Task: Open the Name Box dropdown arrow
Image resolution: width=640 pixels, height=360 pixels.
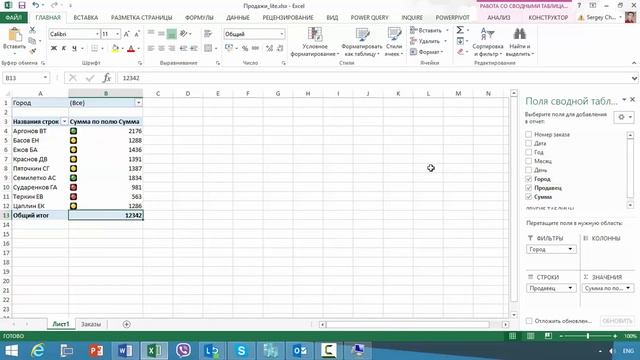Action: click(x=45, y=78)
